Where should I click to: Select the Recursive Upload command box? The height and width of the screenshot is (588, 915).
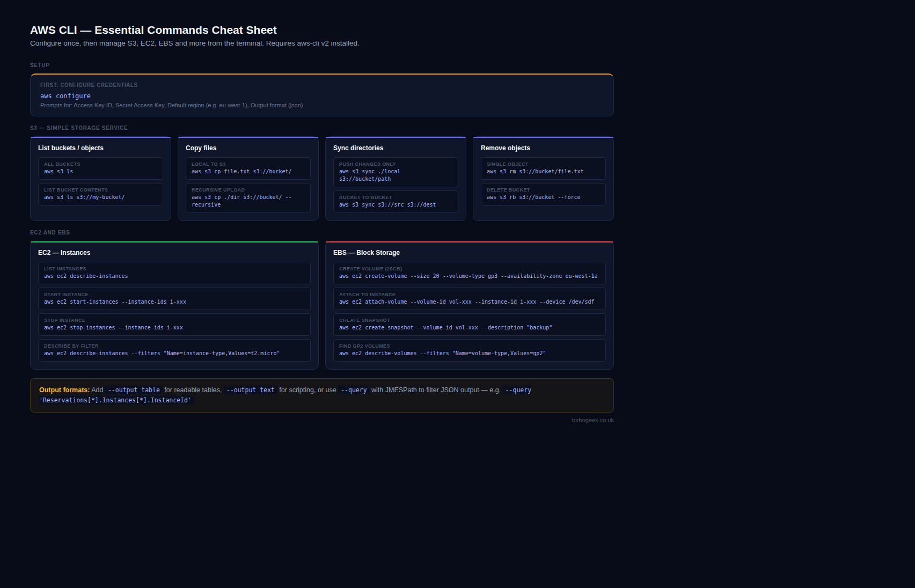(x=248, y=198)
